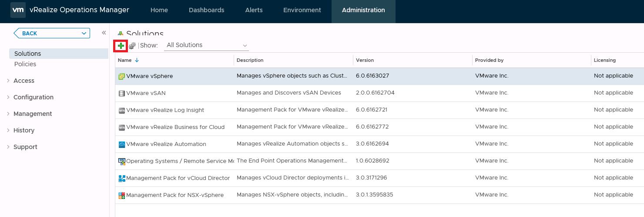Collapse the left navigation pane
The width and height of the screenshot is (644, 217).
click(x=104, y=33)
